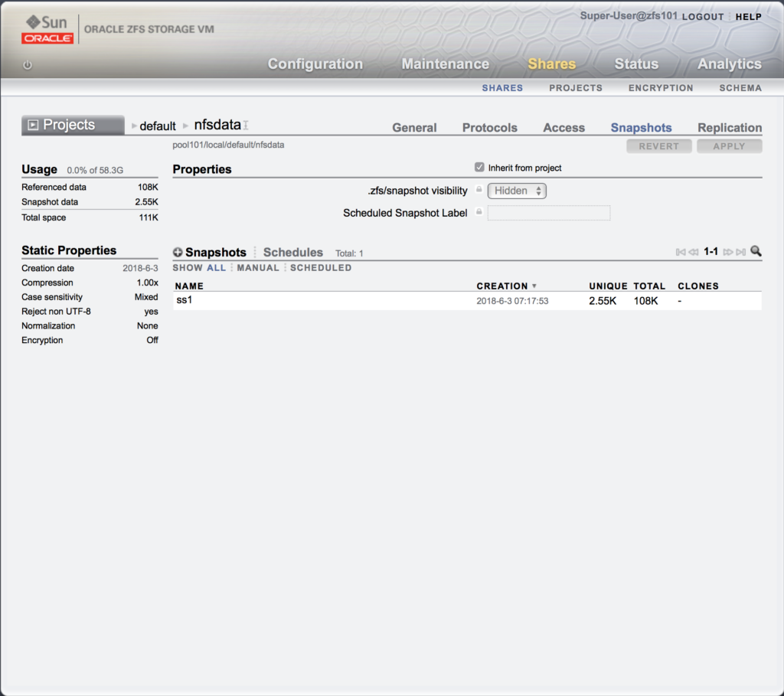The height and width of the screenshot is (696, 784).
Task: Click the Super-User@zfs101 username
Action: tap(629, 16)
